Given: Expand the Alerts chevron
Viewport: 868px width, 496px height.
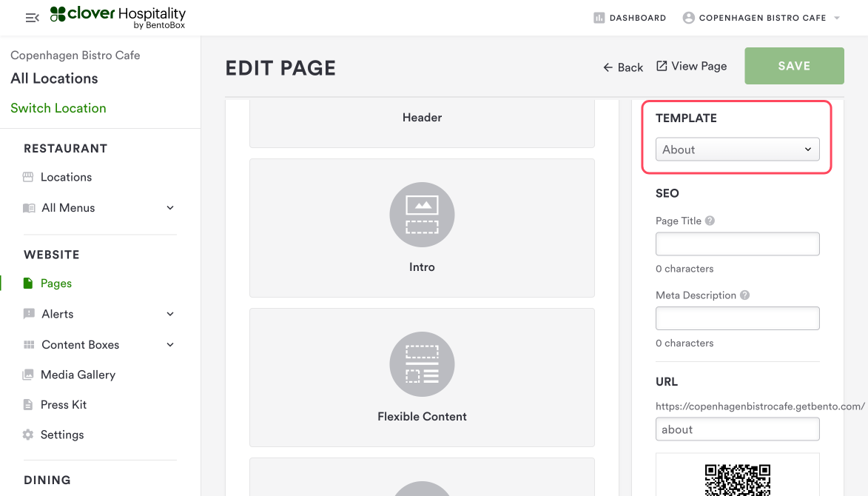Looking at the screenshot, I should click(170, 314).
